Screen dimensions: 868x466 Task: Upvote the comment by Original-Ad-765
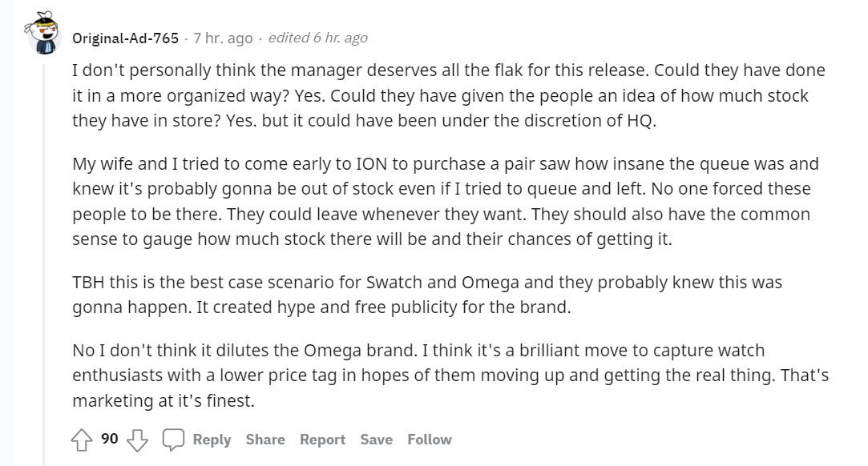click(82, 440)
